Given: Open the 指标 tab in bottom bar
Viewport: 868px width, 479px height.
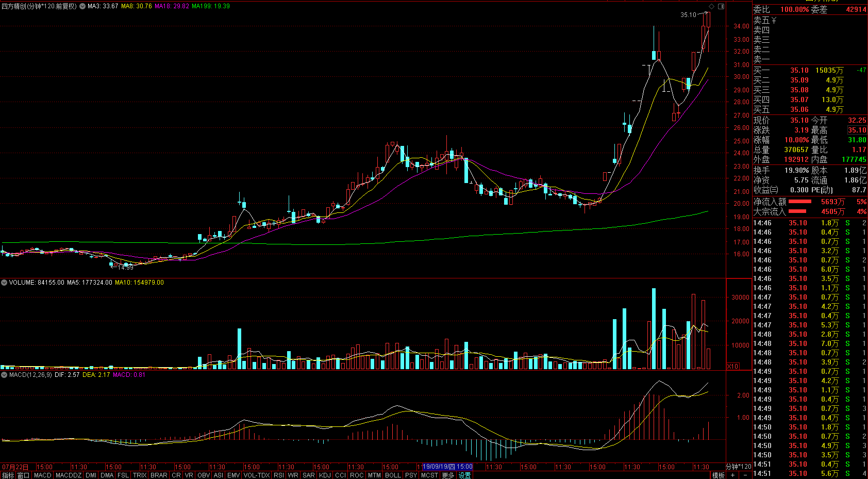Looking at the screenshot, I should [x=8, y=475].
